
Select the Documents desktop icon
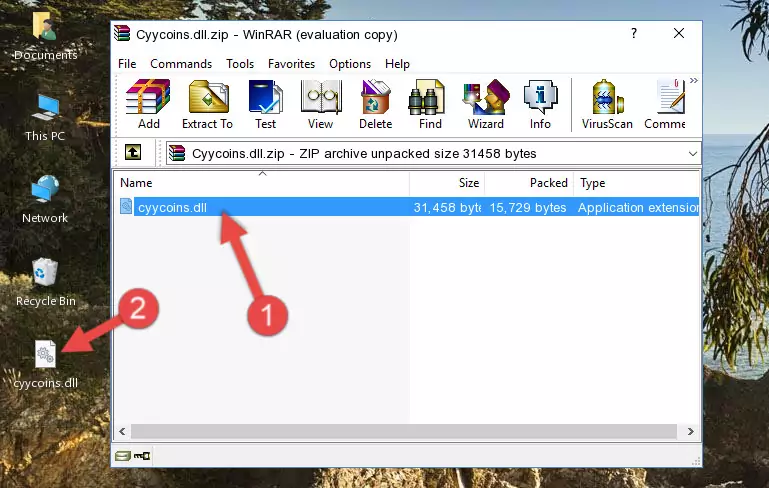(x=45, y=35)
